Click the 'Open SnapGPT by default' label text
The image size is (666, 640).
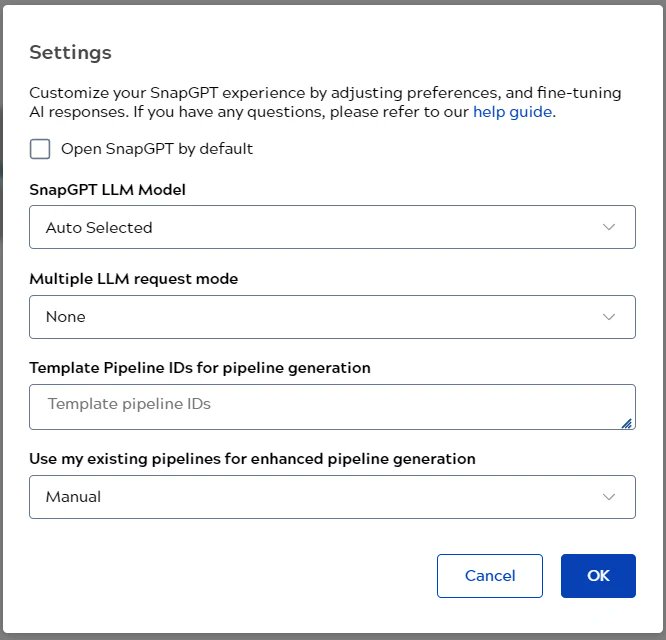click(157, 149)
